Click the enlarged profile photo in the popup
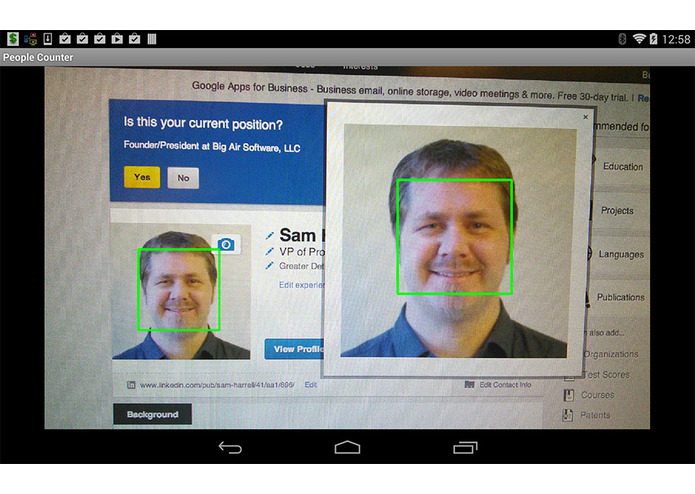Viewport: 695px width, 494px height. point(457,241)
